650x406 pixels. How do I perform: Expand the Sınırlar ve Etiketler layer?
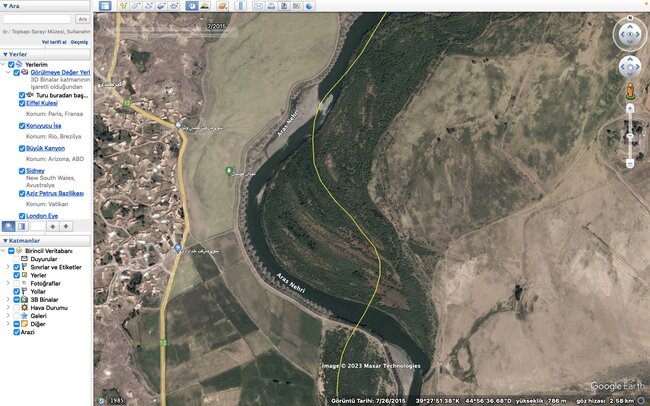[x=7, y=267]
